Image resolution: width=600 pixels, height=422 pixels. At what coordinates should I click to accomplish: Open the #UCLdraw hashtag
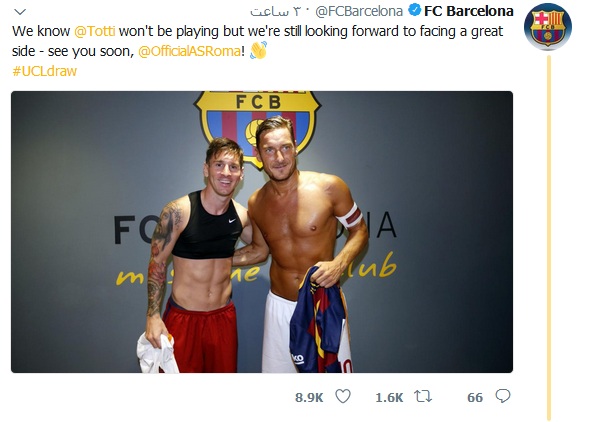click(x=44, y=71)
